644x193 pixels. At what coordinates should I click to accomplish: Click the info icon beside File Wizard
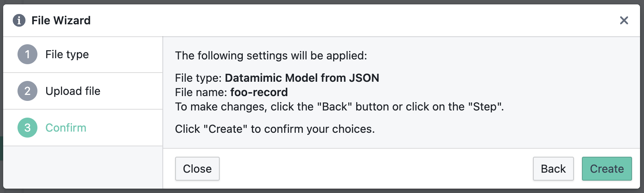pos(19,20)
